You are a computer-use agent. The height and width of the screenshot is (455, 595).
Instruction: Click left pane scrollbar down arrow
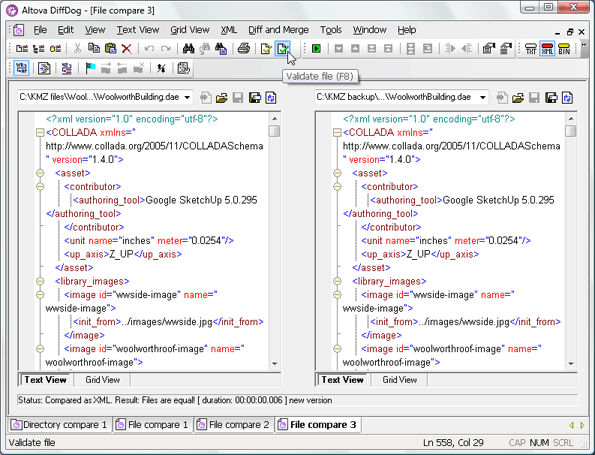tap(275, 364)
